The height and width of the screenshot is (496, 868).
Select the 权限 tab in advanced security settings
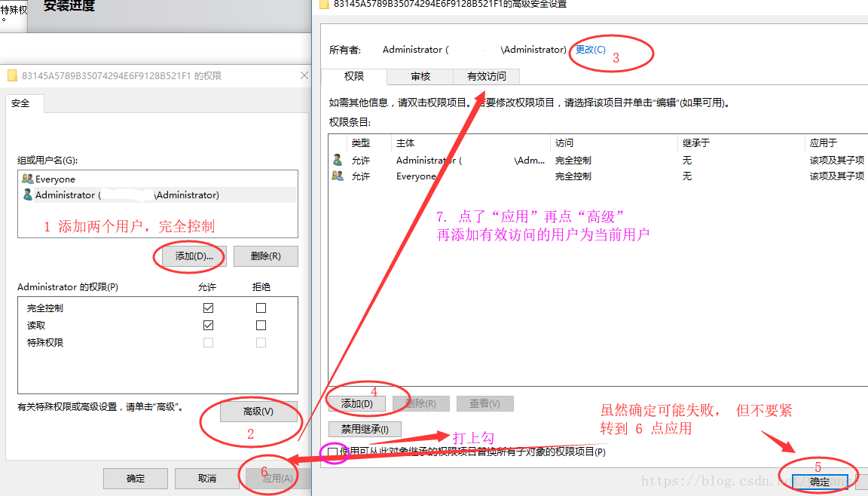click(354, 76)
